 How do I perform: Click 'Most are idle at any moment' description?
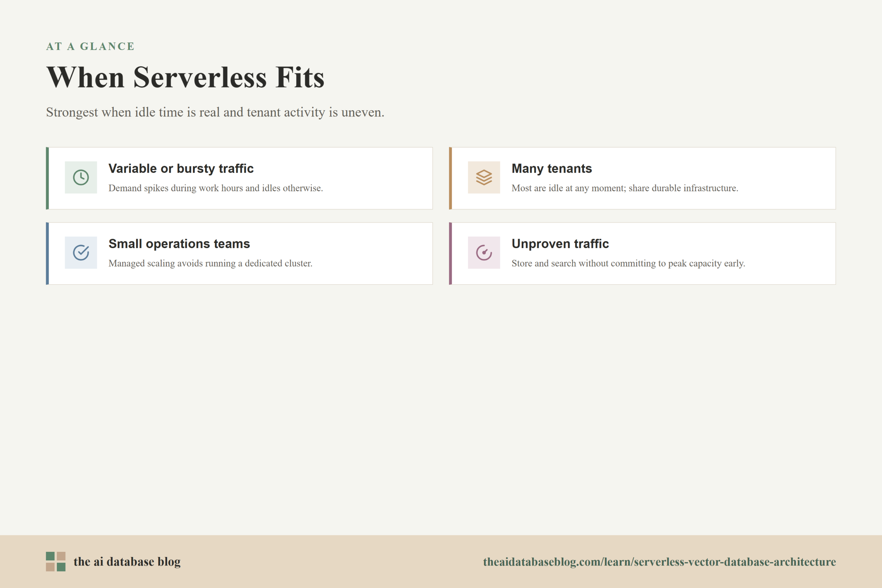(x=625, y=188)
